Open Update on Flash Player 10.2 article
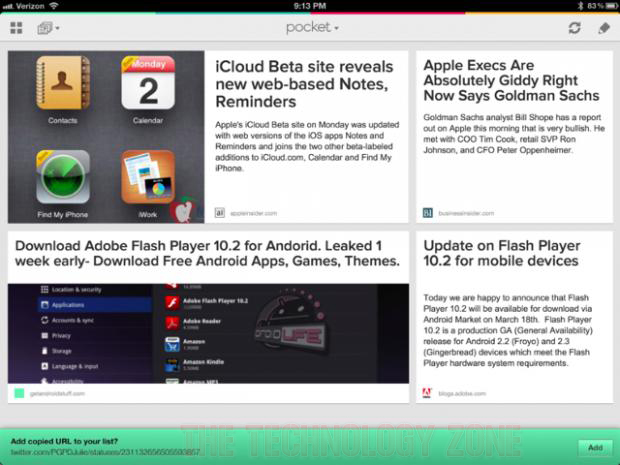This screenshot has height=465, width=620. [502, 253]
